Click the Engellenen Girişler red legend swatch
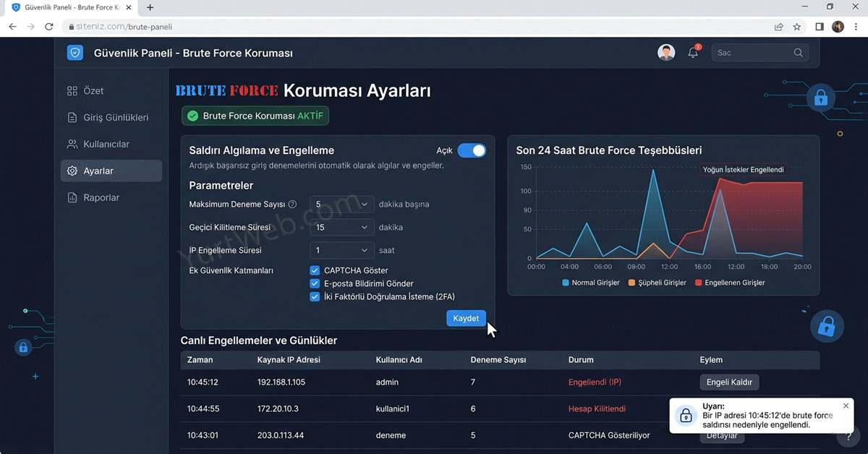This screenshot has height=454, width=868. pos(699,283)
